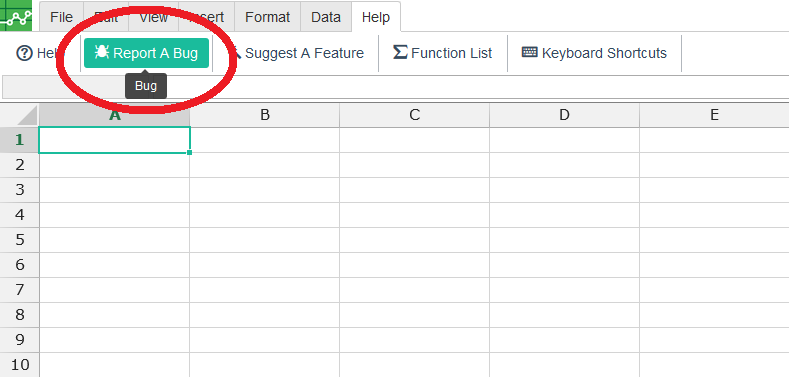The height and width of the screenshot is (377, 789).
Task: Select column D header
Action: [564, 115]
